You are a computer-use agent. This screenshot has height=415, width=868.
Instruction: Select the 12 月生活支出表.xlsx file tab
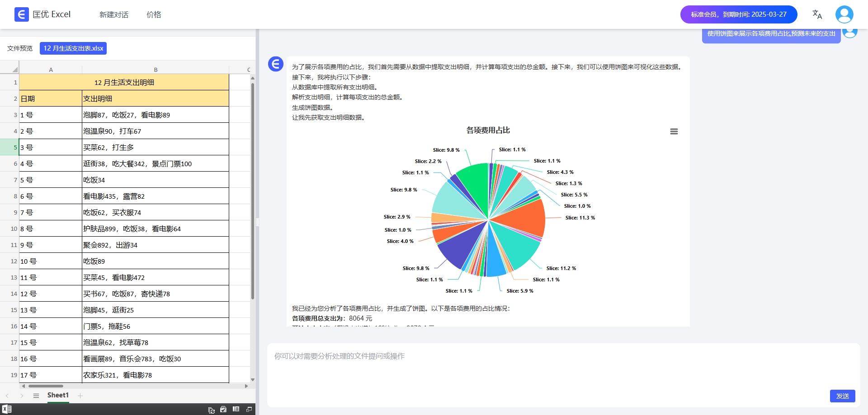[x=73, y=48]
